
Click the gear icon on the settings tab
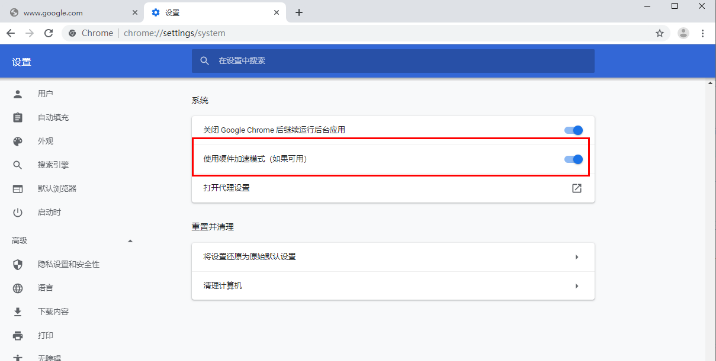pos(155,12)
